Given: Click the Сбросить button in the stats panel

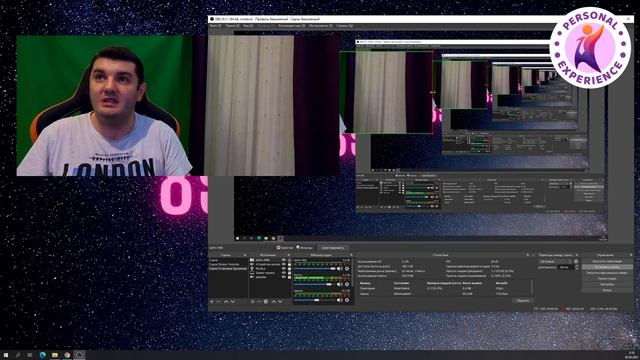Looking at the screenshot, I should pyautogui.click(x=522, y=300).
